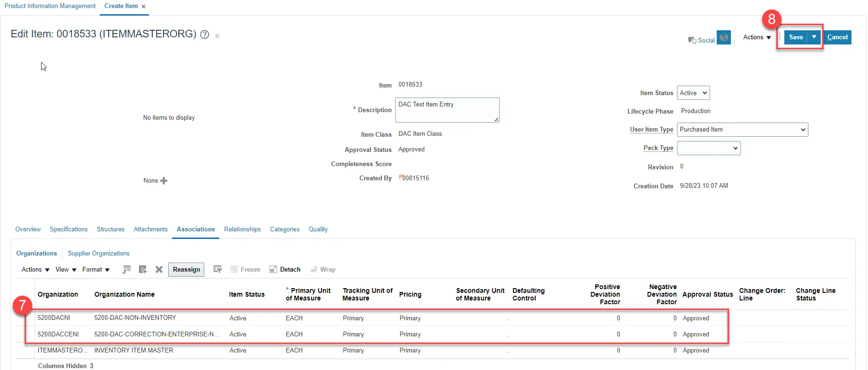Viewport: 868px width, 370px height.
Task: Click the Pricing column header
Action: [x=410, y=294]
